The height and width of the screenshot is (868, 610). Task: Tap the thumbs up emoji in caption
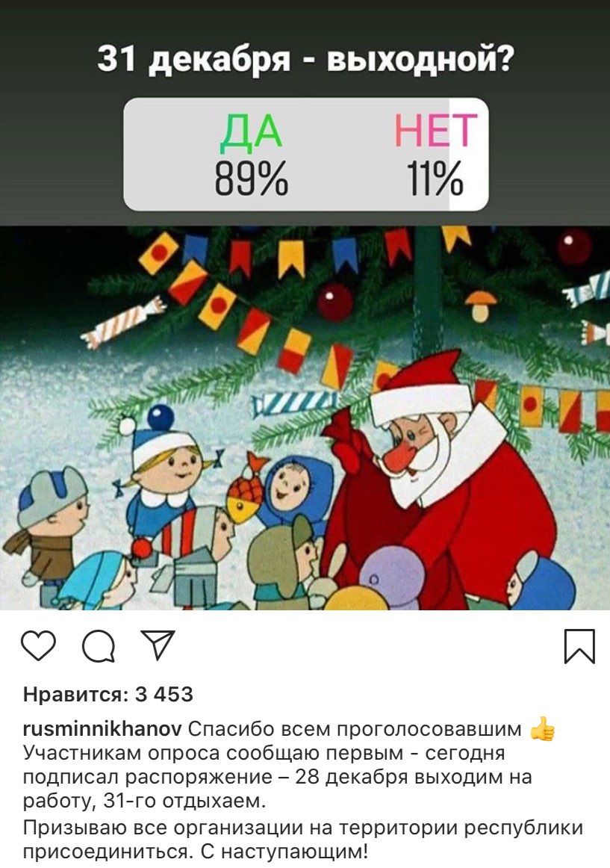[x=543, y=730]
